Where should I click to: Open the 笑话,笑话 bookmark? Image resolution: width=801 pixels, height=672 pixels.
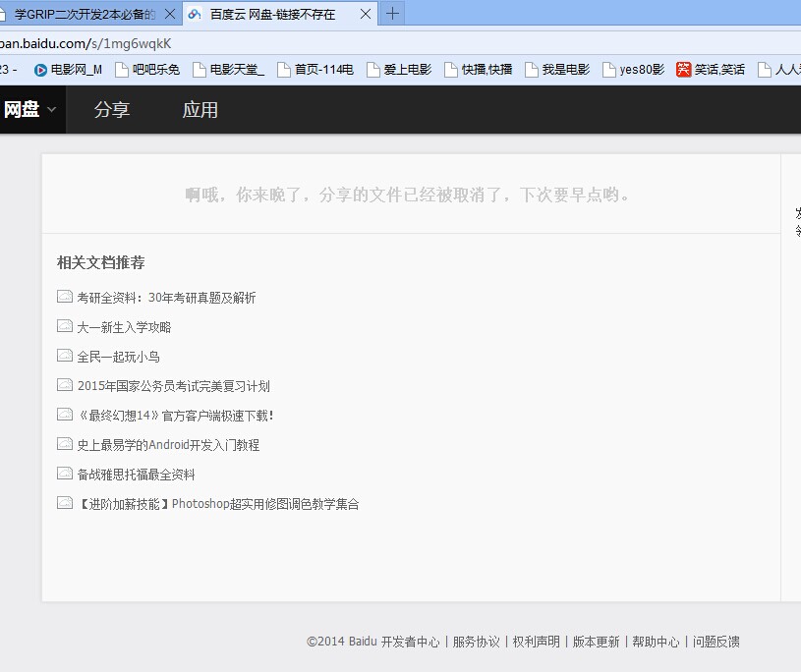(x=711, y=70)
